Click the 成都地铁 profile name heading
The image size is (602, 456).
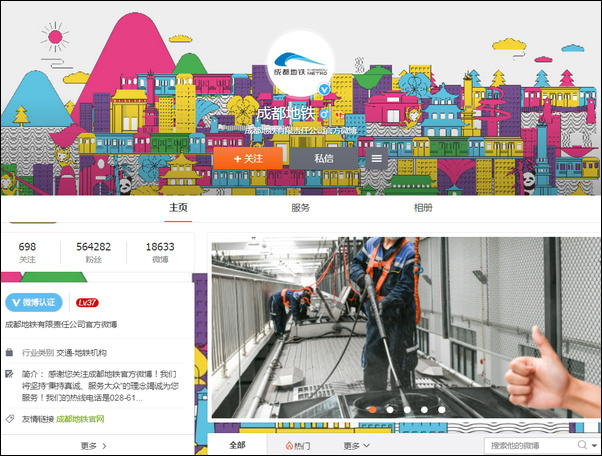point(285,114)
